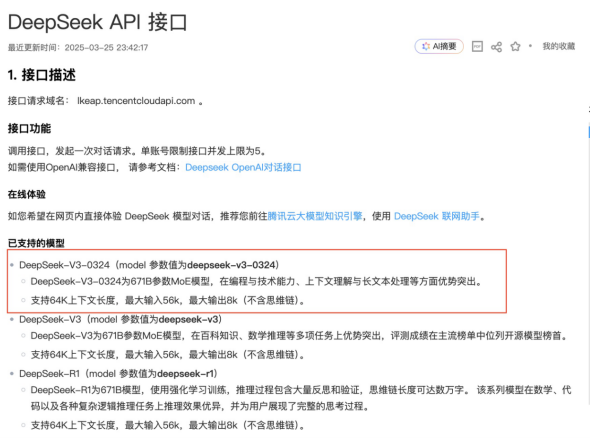The height and width of the screenshot is (439, 590).
Task: Click the right-side page scrollbar indicator
Action: coord(588,132)
